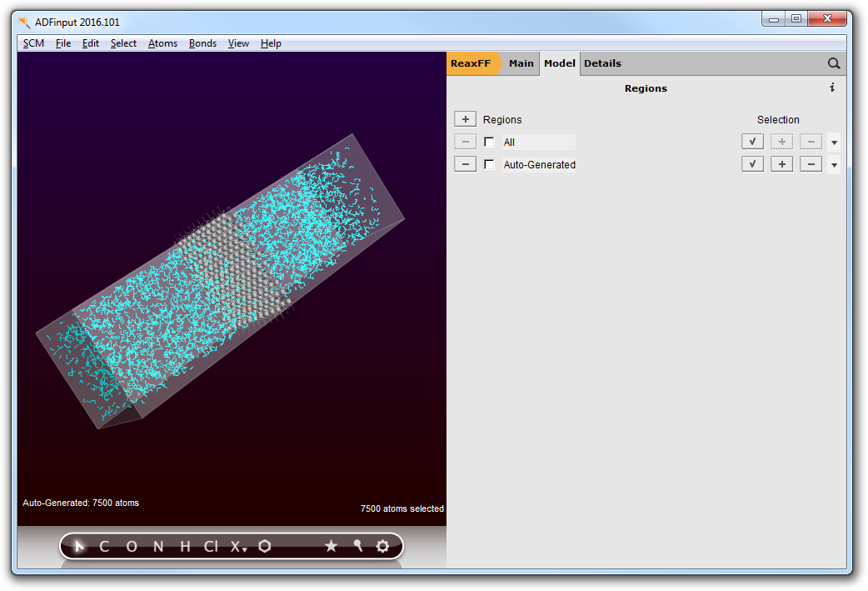Toggle the Auto-Generated region checkbox
Screen dimensions: 868x591
click(489, 164)
